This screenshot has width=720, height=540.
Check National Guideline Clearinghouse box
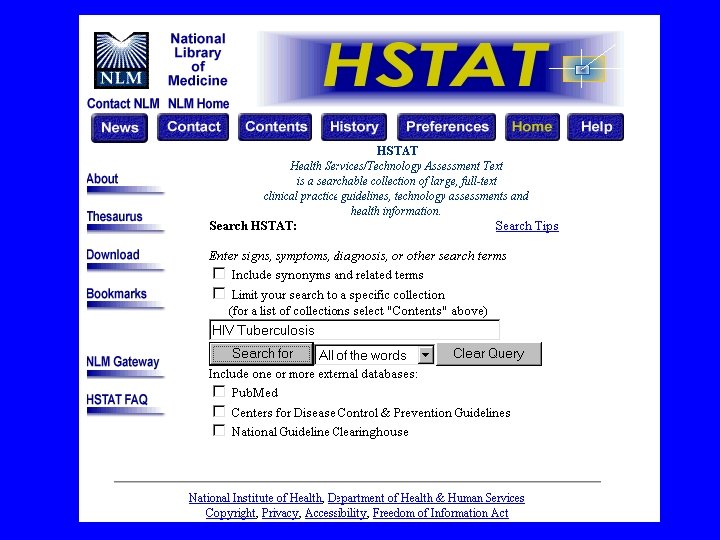pyautogui.click(x=219, y=431)
